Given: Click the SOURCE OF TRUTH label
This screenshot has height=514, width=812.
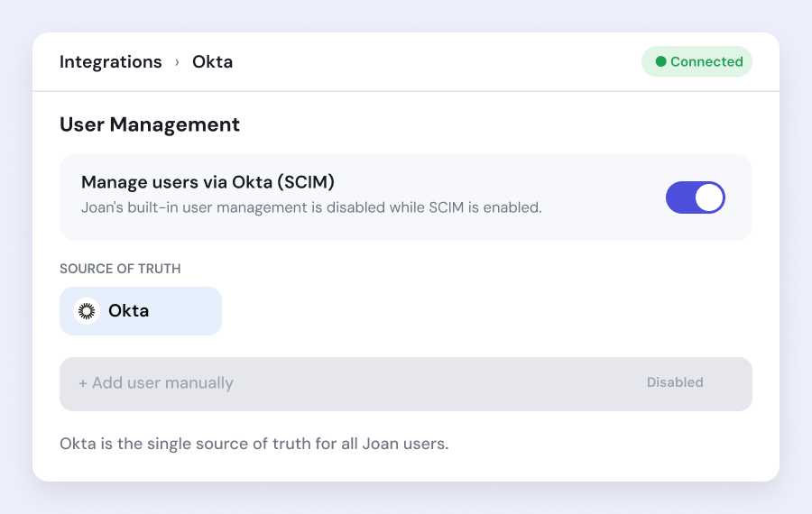Looking at the screenshot, I should tap(120, 269).
